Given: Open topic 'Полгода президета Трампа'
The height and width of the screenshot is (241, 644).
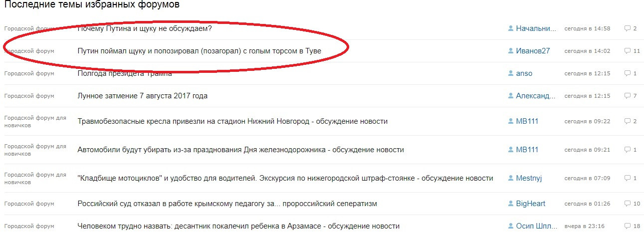Looking at the screenshot, I should 125,73.
